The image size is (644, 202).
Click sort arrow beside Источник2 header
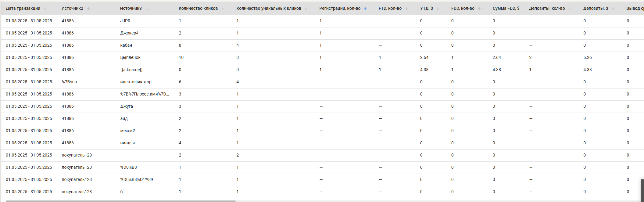tap(88, 9)
